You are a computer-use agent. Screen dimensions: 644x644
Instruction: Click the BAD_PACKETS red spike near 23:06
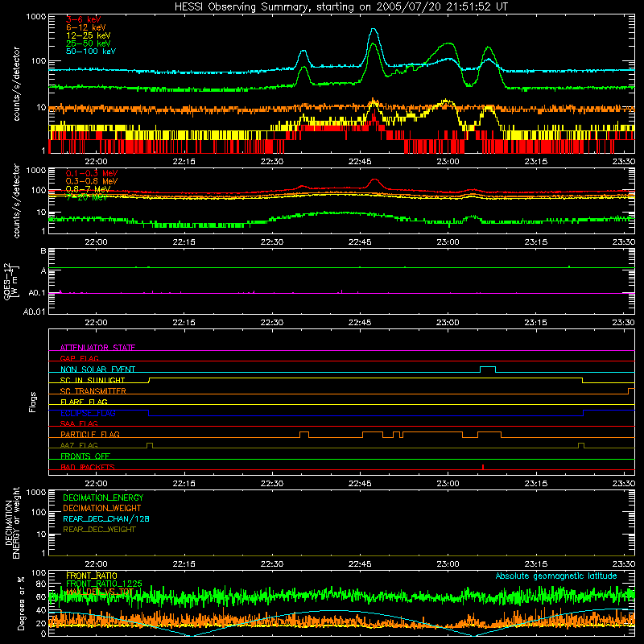coord(483,467)
